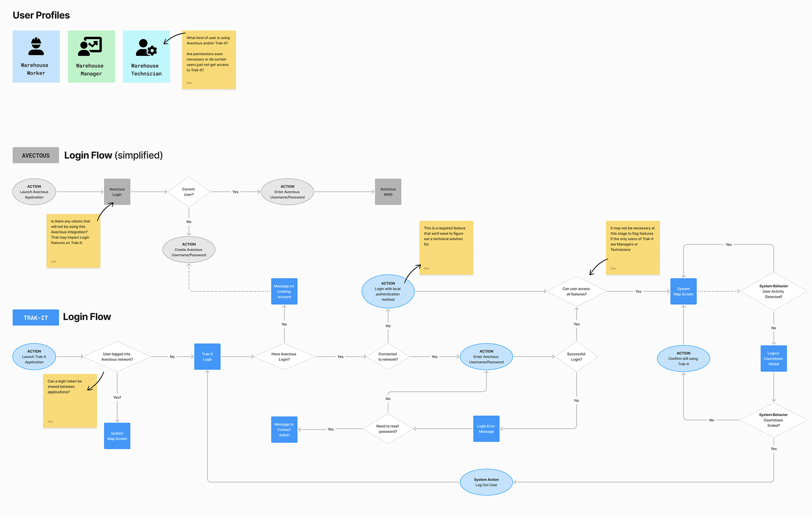Click the Avectous WMS gray box

[x=388, y=192]
